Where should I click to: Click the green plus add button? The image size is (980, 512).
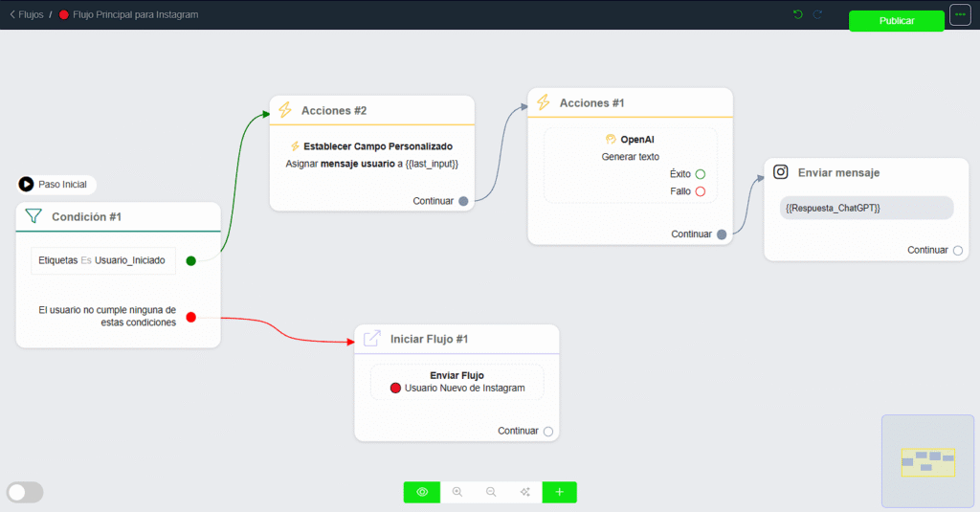click(x=560, y=492)
